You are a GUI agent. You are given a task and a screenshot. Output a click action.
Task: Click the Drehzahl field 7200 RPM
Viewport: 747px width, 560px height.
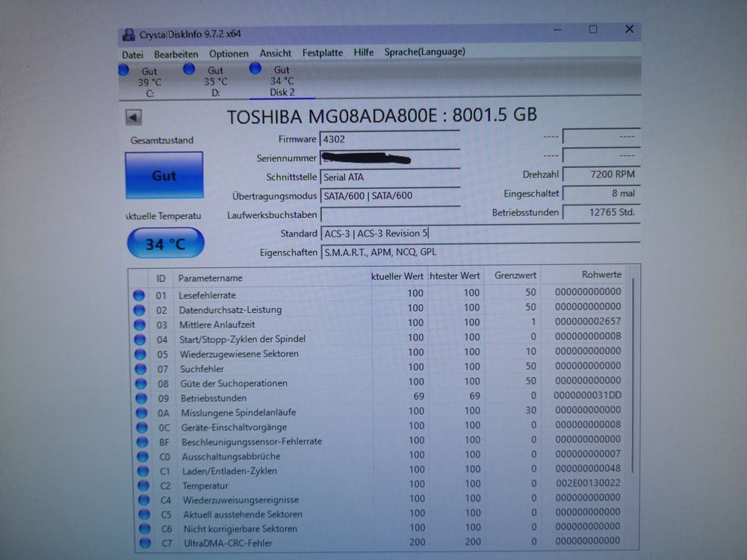(601, 174)
